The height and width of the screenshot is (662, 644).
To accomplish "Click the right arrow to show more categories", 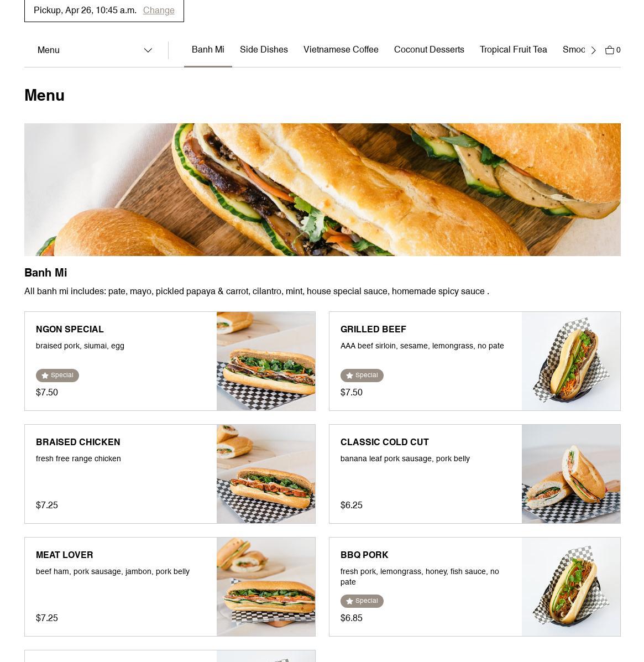I will [593, 50].
